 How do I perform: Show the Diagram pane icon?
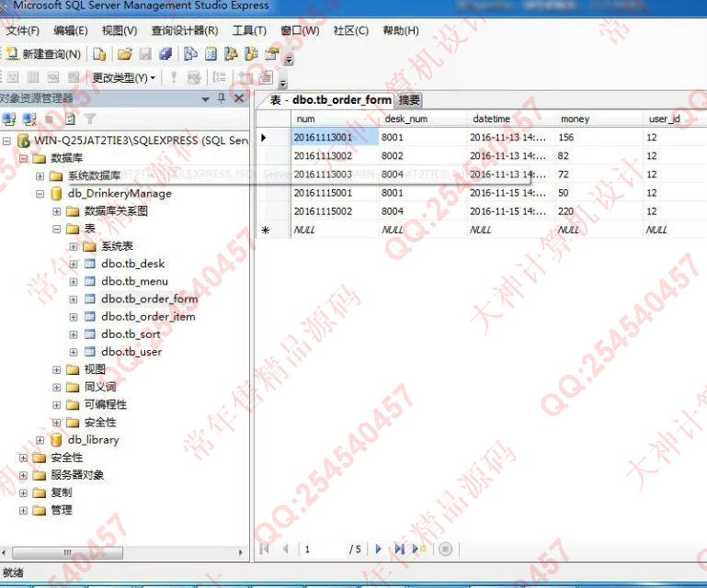13,77
